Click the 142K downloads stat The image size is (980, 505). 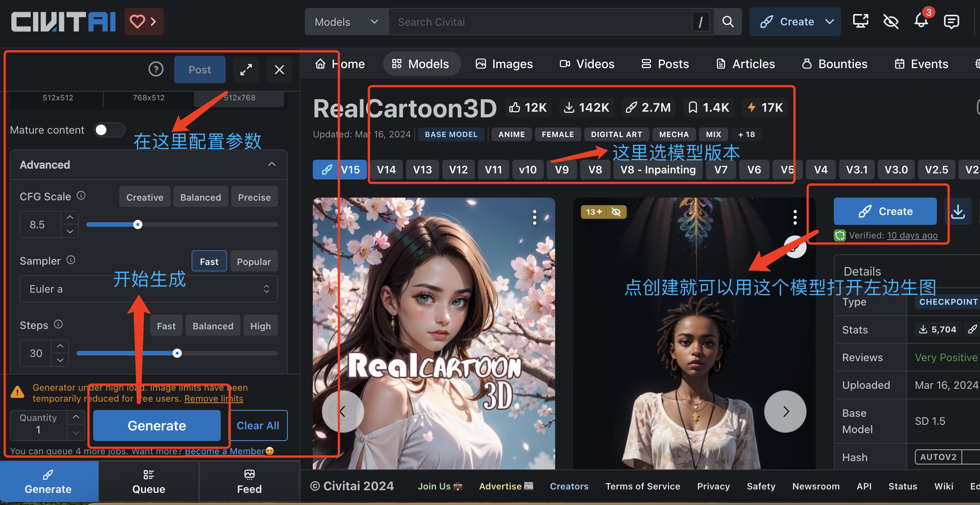pos(586,108)
